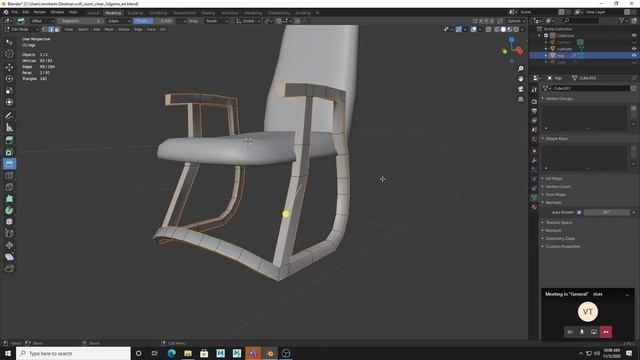Select the Measure tool
Image resolution: width=640 pixels, height=360 pixels.
pyautogui.click(x=9, y=127)
